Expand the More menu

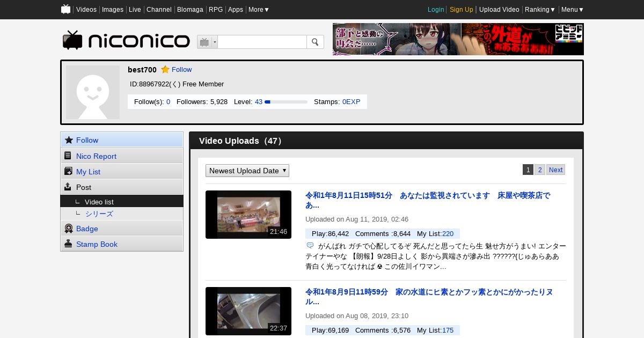click(259, 10)
